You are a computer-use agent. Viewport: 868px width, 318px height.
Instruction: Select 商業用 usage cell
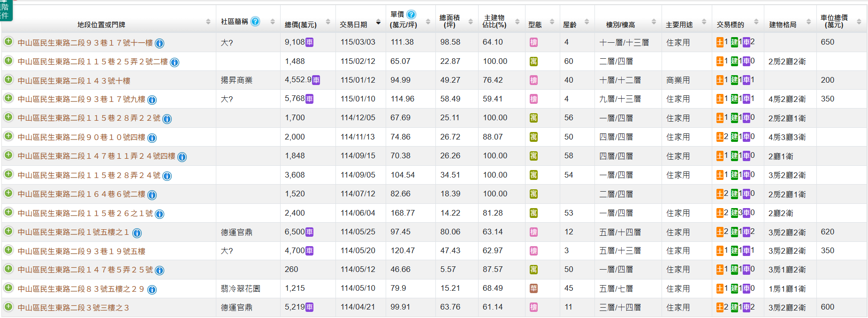pyautogui.click(x=678, y=80)
